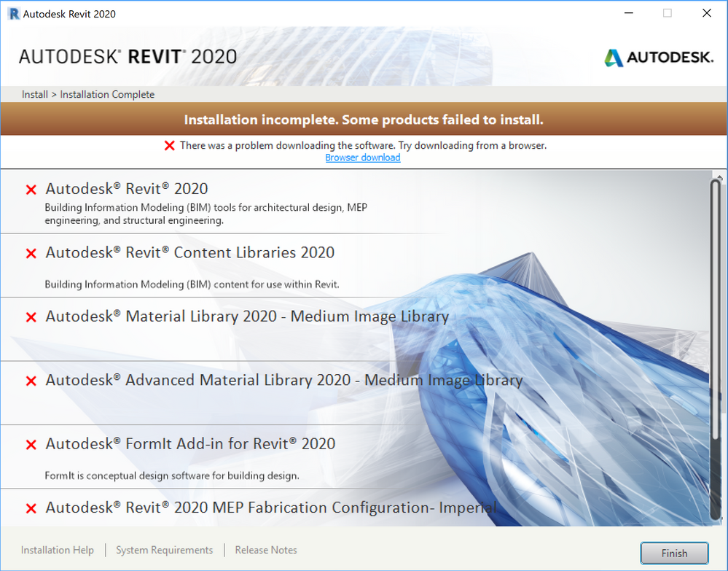Select 'Autodesk Material Library 2020 - Medium Image Library'
Image resolution: width=728 pixels, height=571 pixels.
coord(247,316)
